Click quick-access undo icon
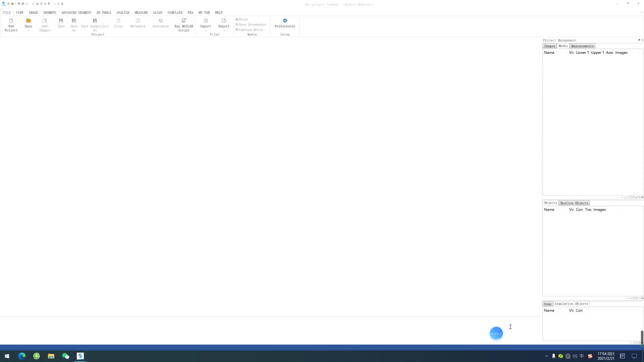This screenshot has height=362, width=644. click(x=27, y=4)
